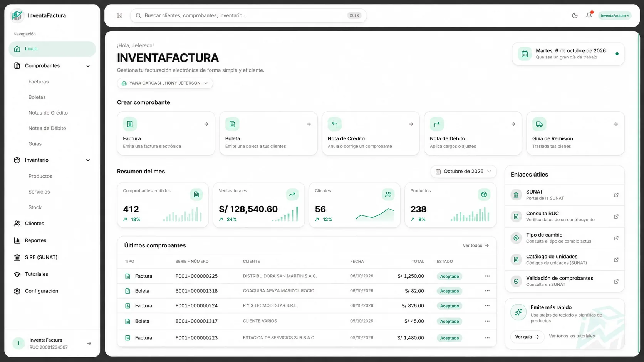This screenshot has height=362, width=644.
Task: Open Catálogo de unidades link
Action: [x=565, y=260]
